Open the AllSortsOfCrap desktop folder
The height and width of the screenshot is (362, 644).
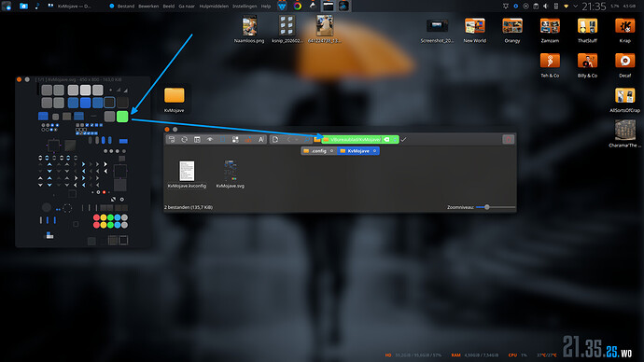tap(625, 100)
